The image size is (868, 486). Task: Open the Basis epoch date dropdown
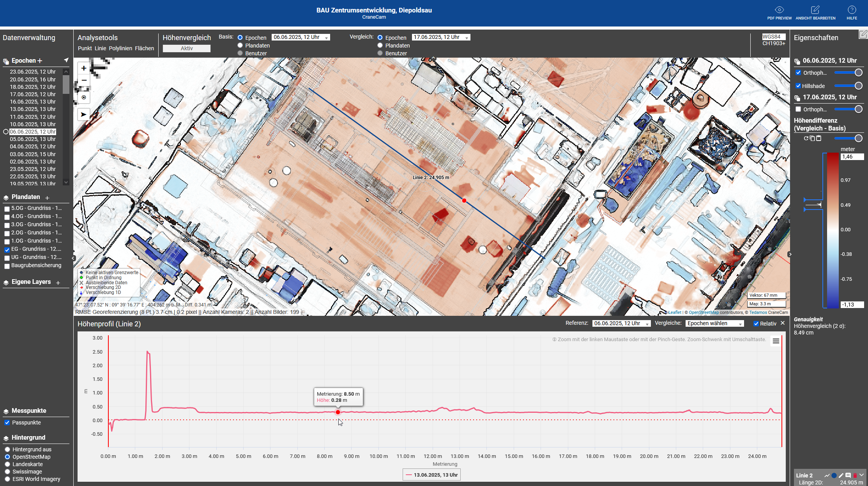tap(301, 37)
